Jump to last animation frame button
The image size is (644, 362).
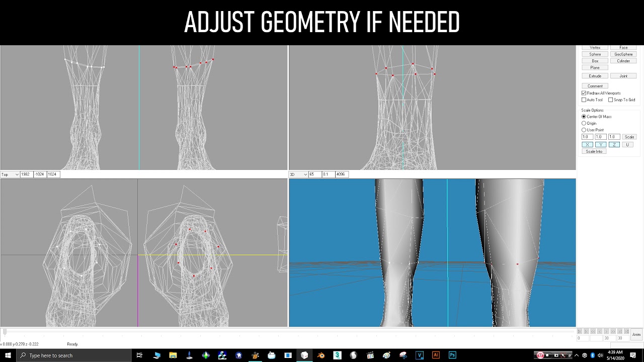point(626,331)
